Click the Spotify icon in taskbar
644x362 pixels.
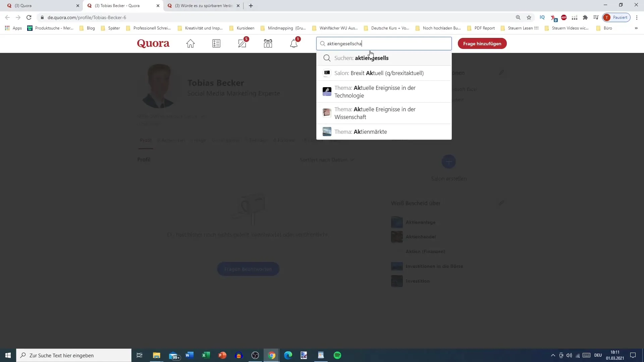pyautogui.click(x=338, y=355)
